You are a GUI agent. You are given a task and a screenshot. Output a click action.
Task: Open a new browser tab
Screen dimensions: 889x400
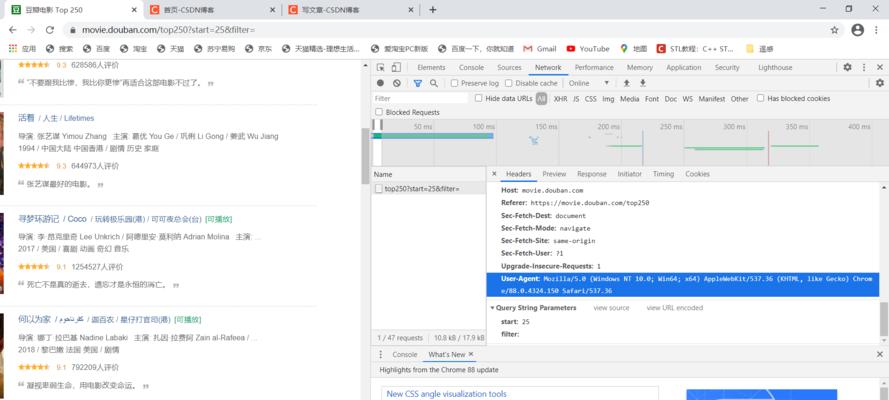(433, 10)
